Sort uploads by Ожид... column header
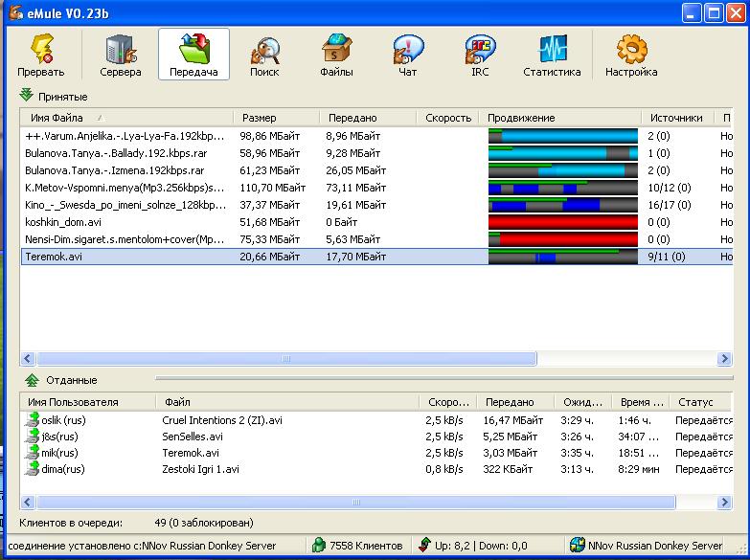 coord(583,402)
